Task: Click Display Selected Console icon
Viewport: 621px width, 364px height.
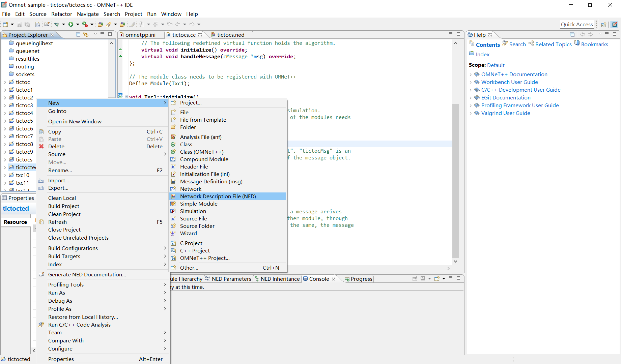Action: [x=423, y=279]
